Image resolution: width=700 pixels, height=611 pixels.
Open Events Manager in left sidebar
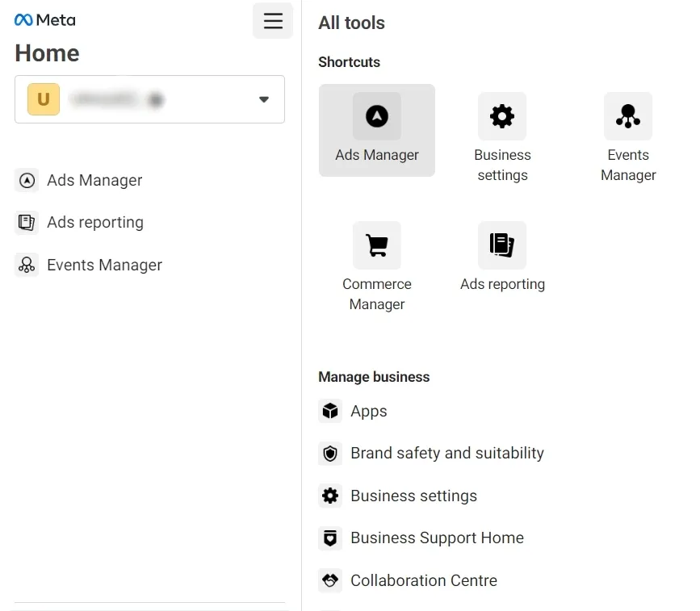click(104, 265)
